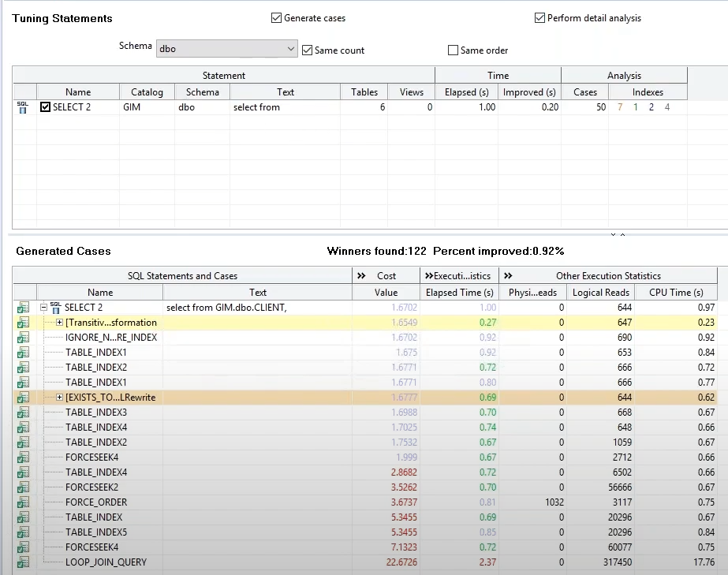Toggle the Perform detail analysis checkbox
Screen dimensions: 728x575
point(539,18)
